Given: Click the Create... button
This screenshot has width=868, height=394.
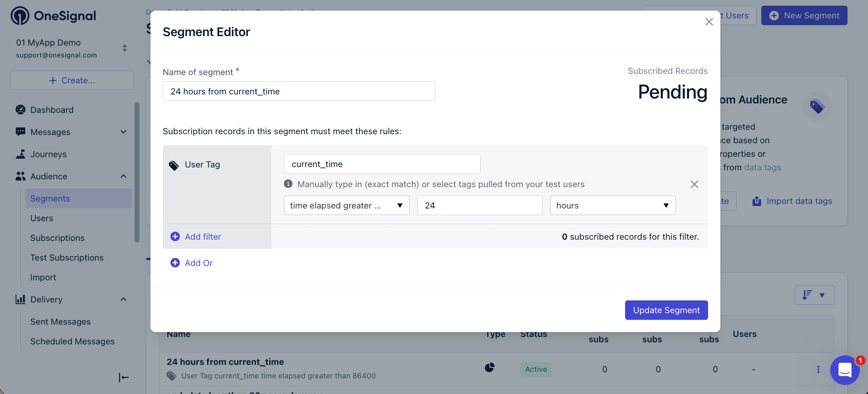Looking at the screenshot, I should click(72, 80).
